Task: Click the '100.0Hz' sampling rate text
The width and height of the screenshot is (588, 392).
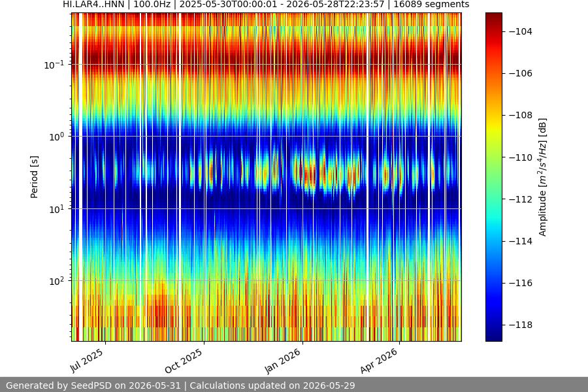Action: pos(152,4)
